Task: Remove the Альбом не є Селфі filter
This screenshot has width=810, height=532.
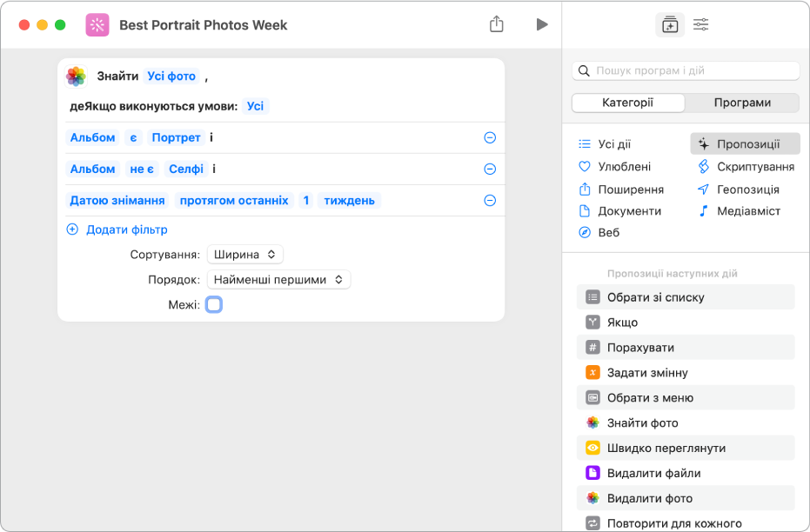Action: coord(490,170)
